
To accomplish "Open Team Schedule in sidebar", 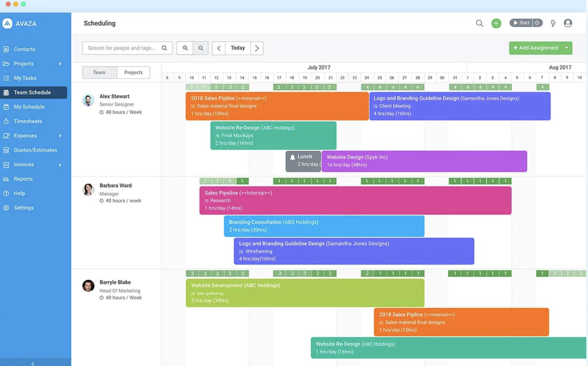I will point(34,92).
